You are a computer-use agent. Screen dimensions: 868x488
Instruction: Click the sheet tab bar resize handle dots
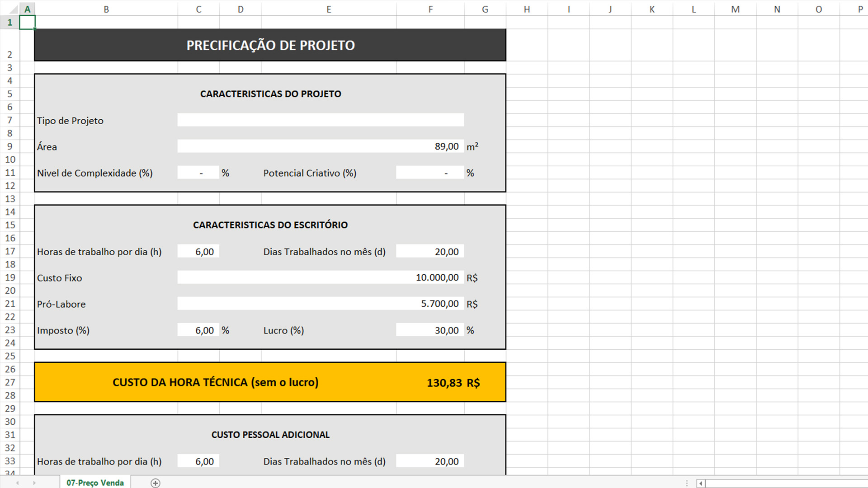click(x=686, y=483)
